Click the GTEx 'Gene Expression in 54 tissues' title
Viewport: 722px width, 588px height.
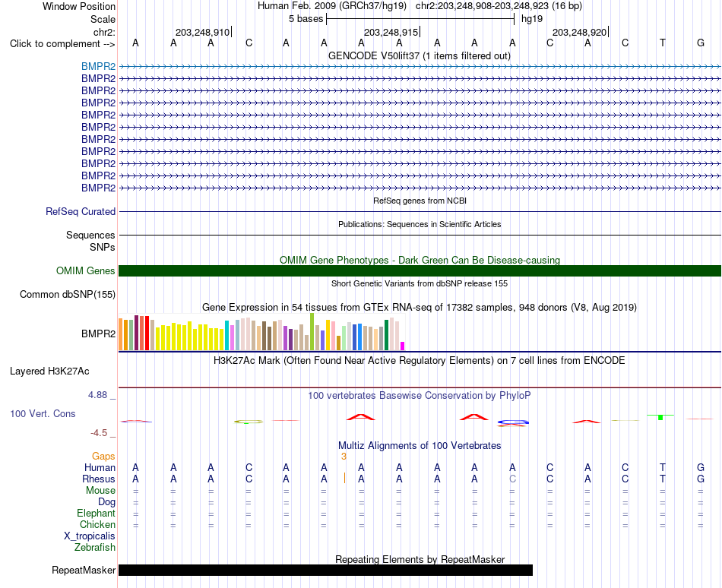(420, 308)
